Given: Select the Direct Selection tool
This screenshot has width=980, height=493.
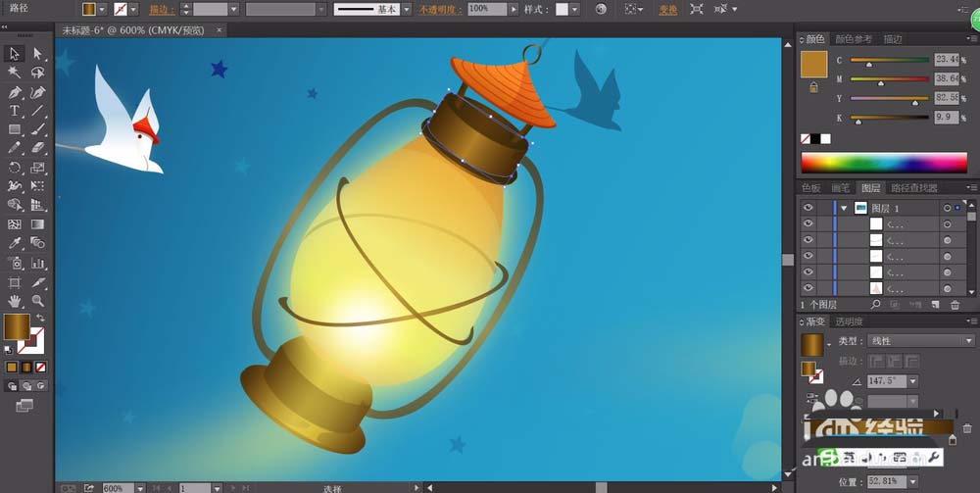Looking at the screenshot, I should coord(37,54).
